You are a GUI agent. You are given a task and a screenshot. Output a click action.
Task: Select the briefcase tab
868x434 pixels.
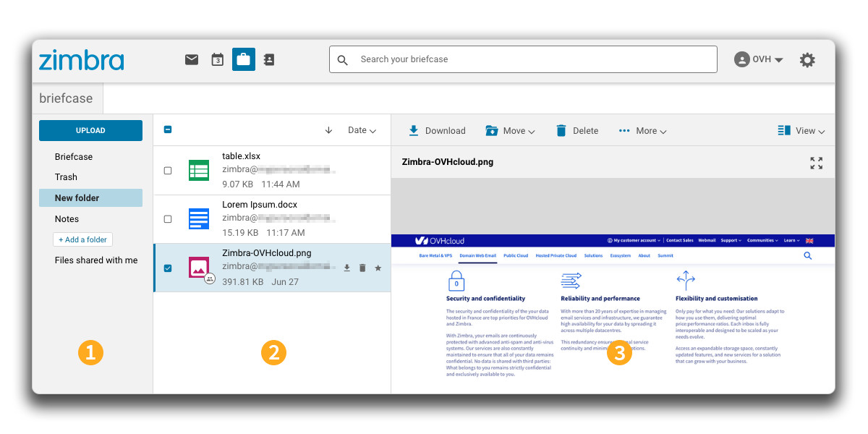click(x=67, y=98)
